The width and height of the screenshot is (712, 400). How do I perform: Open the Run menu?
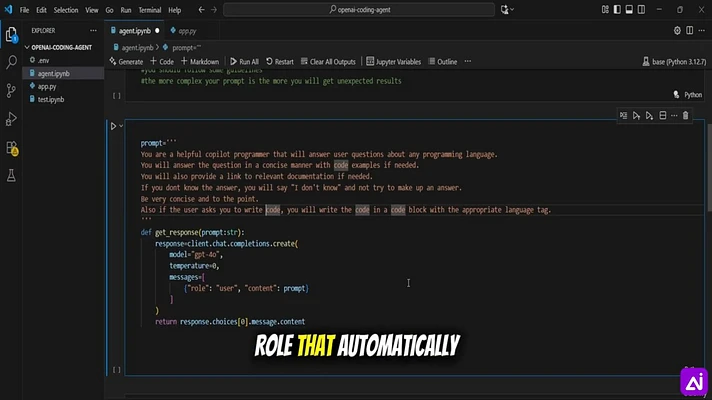pos(126,10)
